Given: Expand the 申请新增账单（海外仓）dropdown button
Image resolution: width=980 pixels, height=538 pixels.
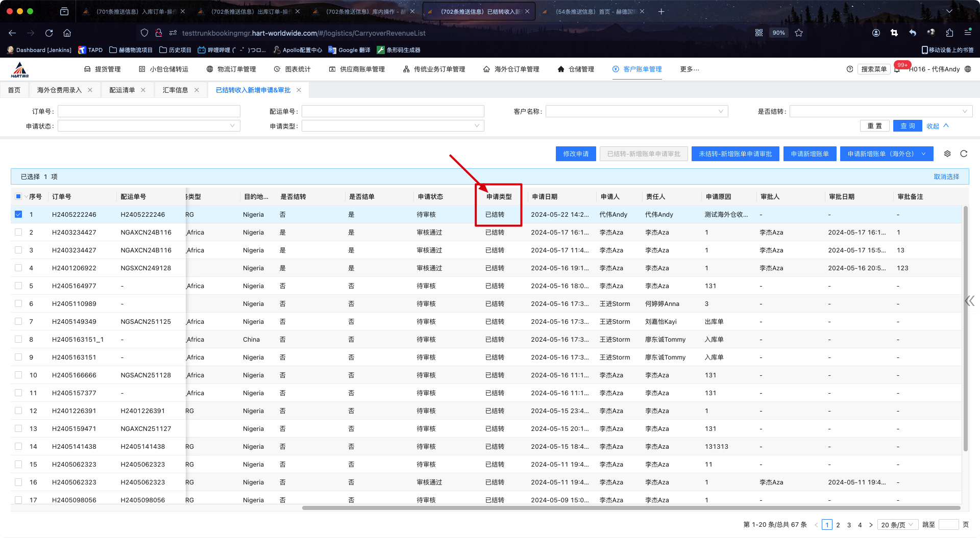Looking at the screenshot, I should (x=923, y=154).
